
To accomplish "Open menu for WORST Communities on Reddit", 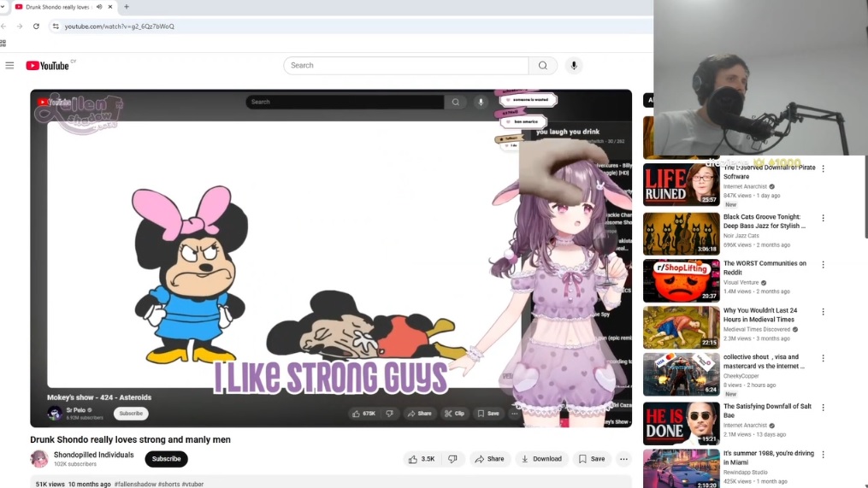I will [x=824, y=264].
